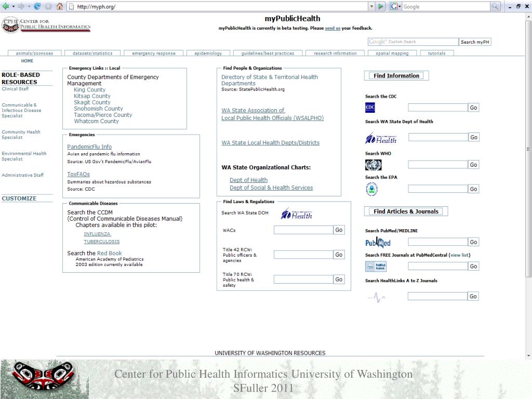Open WA State Local Health Depts/Districts link
532x399 pixels.
(x=270, y=143)
